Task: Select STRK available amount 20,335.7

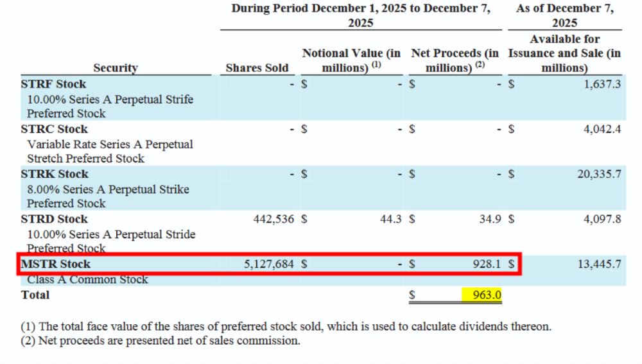Action: click(x=598, y=174)
